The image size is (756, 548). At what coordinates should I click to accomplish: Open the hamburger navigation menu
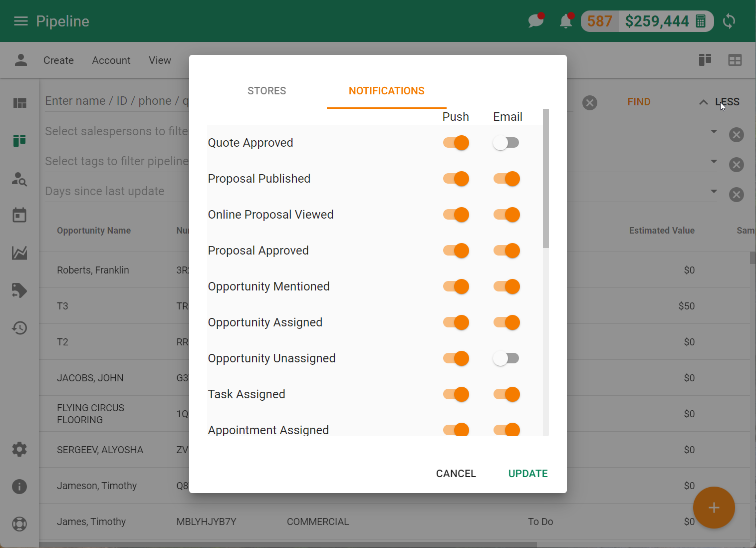click(20, 21)
